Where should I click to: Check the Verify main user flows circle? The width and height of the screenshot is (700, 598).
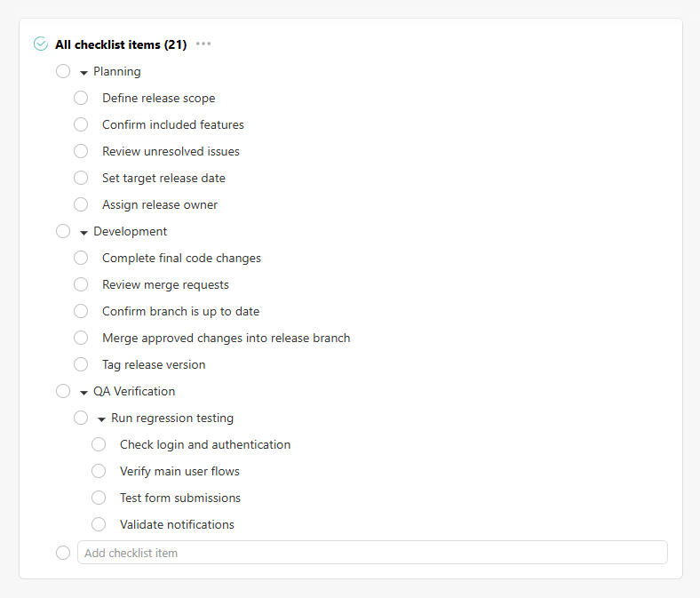pos(99,471)
